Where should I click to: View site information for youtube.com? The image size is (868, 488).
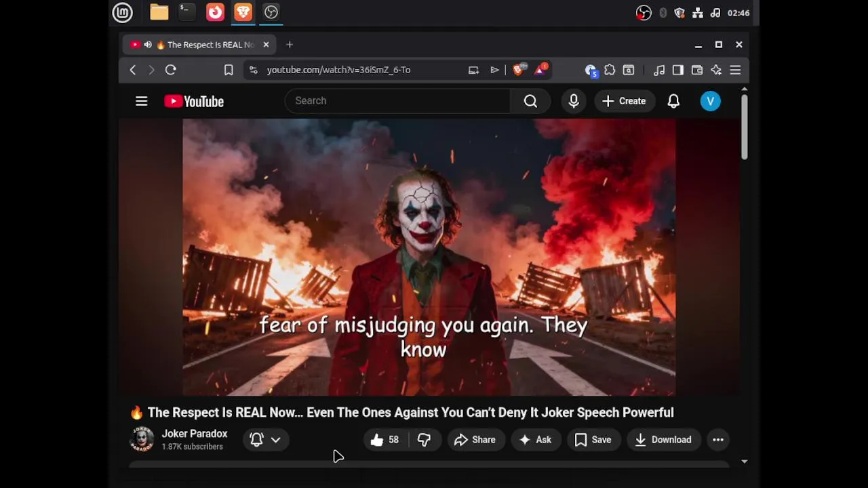(253, 70)
